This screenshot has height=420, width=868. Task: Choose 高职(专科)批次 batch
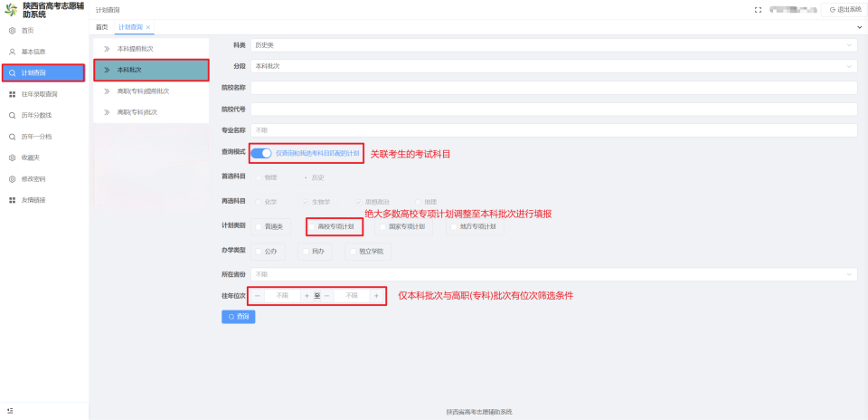(151, 112)
